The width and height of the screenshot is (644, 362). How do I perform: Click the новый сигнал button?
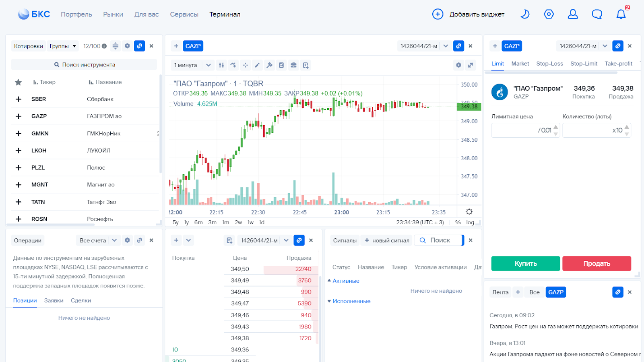tap(387, 240)
